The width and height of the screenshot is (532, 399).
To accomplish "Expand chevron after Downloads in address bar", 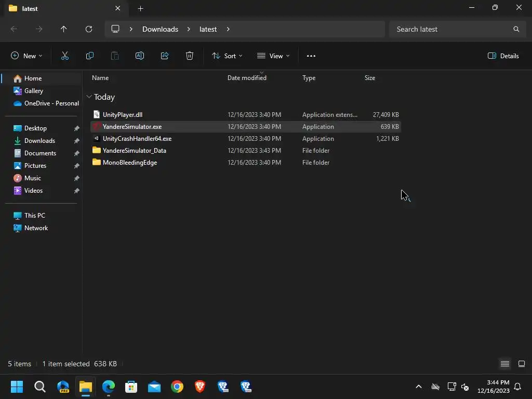I will [x=189, y=29].
